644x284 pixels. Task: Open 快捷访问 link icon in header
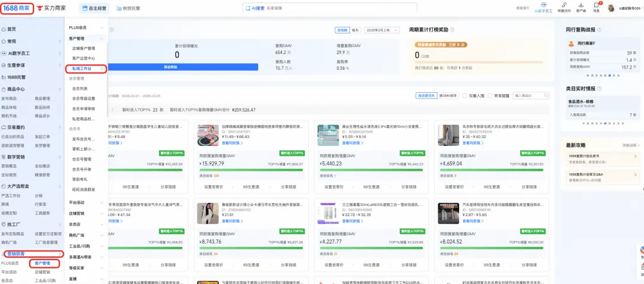point(564,5)
